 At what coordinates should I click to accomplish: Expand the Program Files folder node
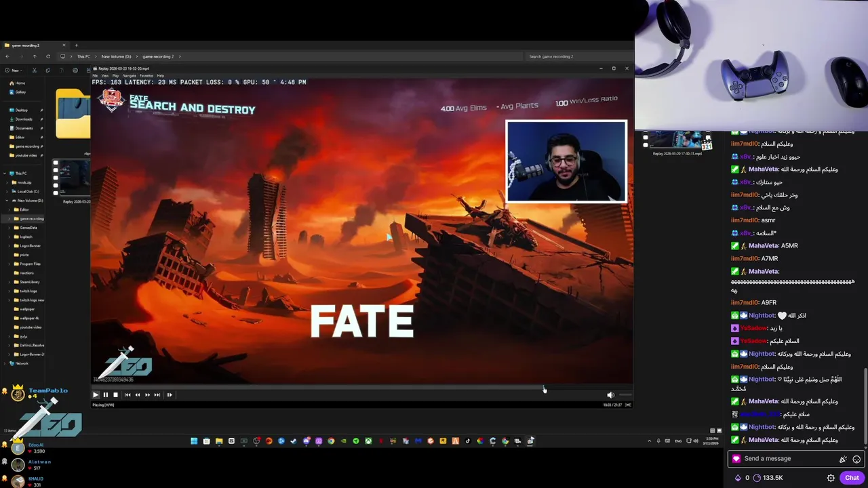(9, 264)
